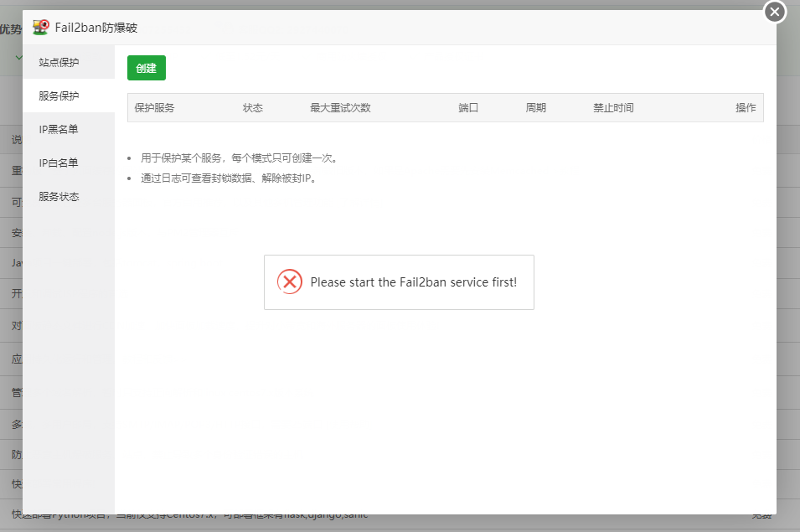Expand the green chevron behind the dialog
The width and height of the screenshot is (800, 532).
pos(18,58)
